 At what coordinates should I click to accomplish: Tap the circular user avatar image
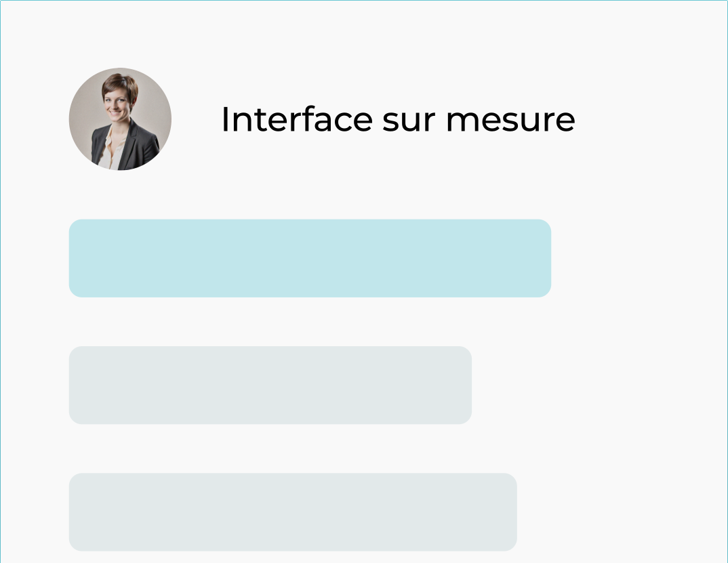(120, 119)
